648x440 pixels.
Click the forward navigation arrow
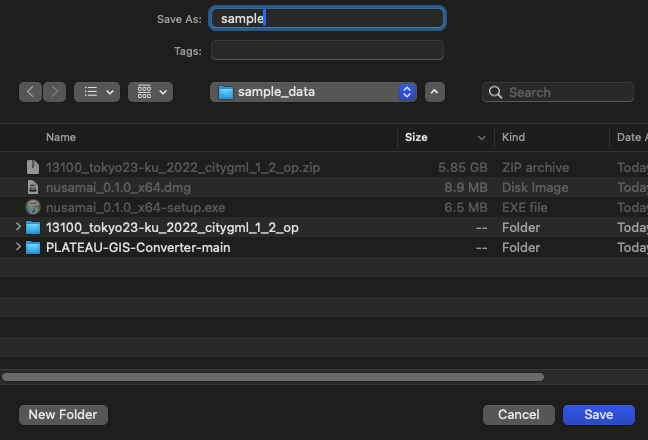(x=54, y=92)
